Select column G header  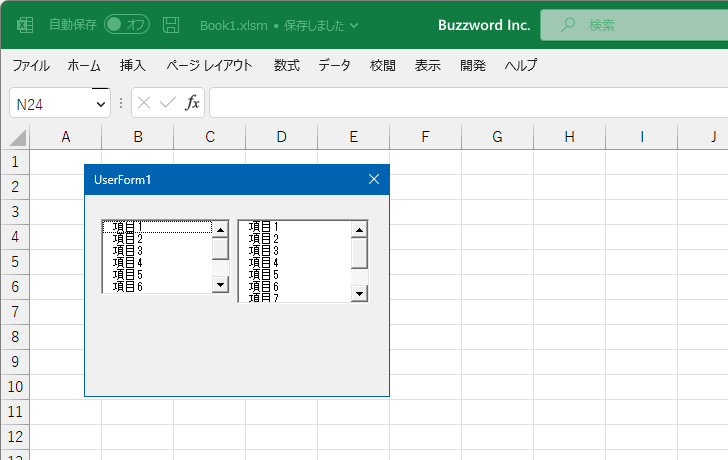pos(497,137)
